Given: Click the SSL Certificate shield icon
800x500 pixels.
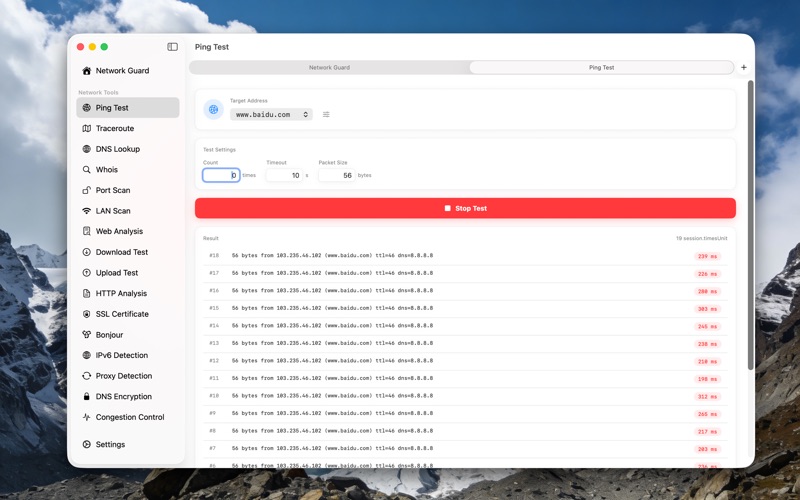Looking at the screenshot, I should 87,314.
